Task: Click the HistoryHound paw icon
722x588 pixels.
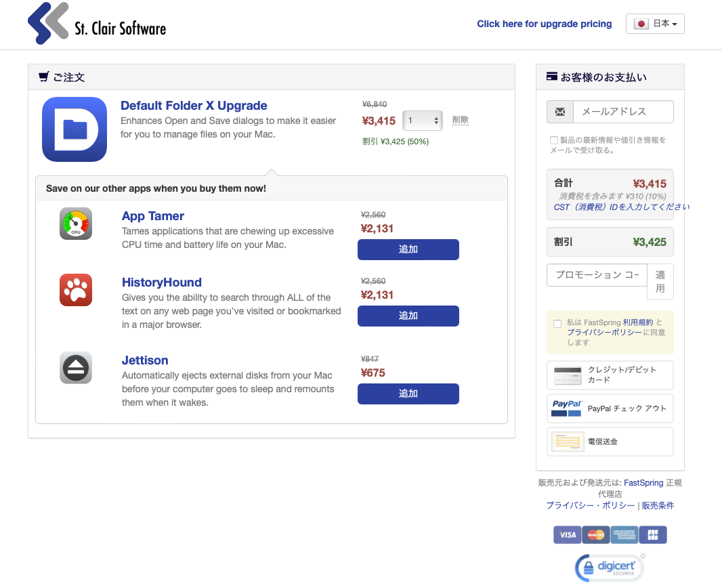Action: click(x=76, y=290)
